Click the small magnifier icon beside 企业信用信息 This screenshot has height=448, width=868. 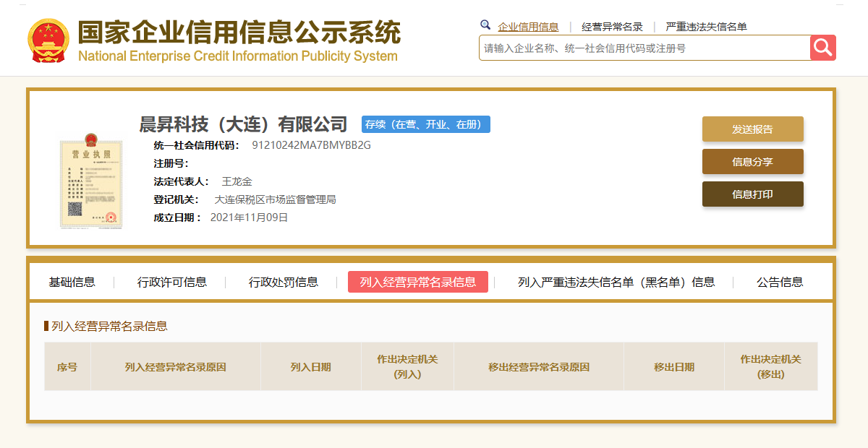tap(485, 25)
